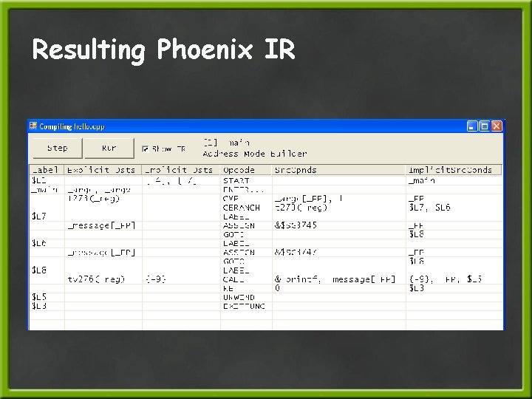Click the Compiling hello.cpp window icon
Viewport: 532px width, 399px height.
tap(33, 126)
